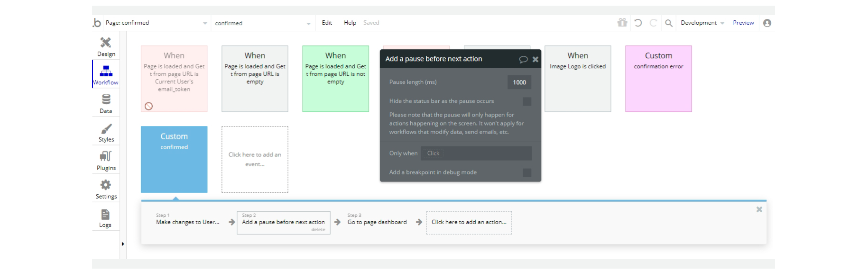Select the pink 'Custom confirmation error' event
This screenshot has height=271, width=868.
tap(658, 79)
